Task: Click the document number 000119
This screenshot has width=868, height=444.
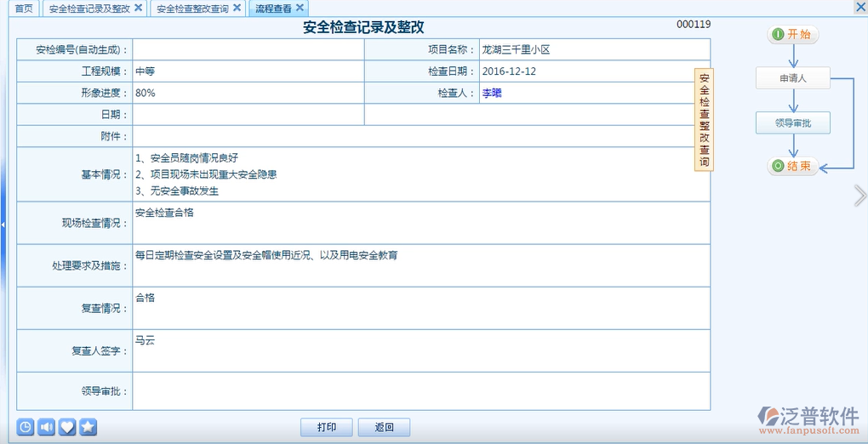Action: [x=694, y=25]
